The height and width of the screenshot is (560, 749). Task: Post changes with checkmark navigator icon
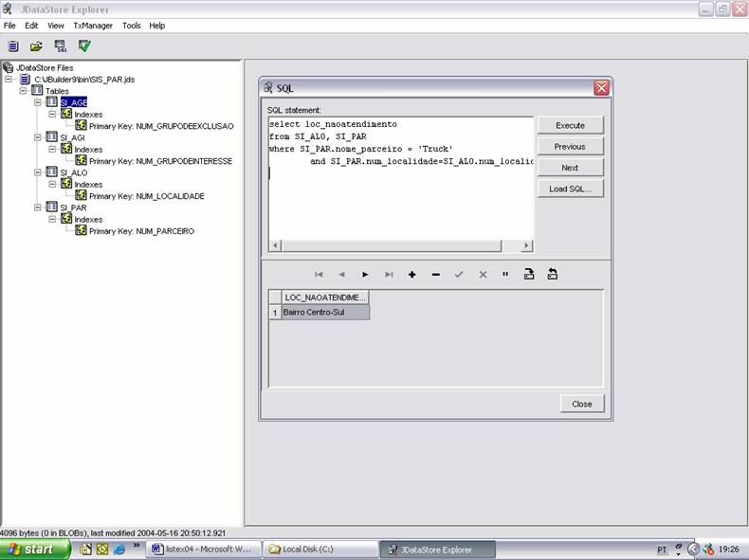point(459,275)
